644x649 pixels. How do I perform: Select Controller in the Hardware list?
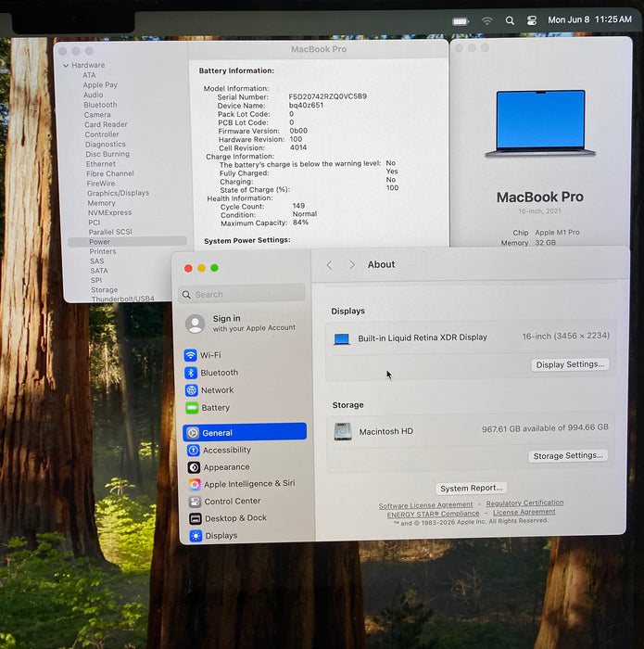point(102,134)
